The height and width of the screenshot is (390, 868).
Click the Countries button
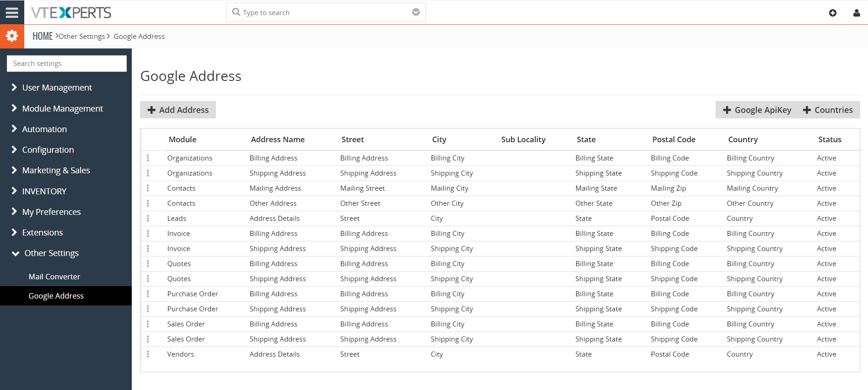(x=828, y=110)
